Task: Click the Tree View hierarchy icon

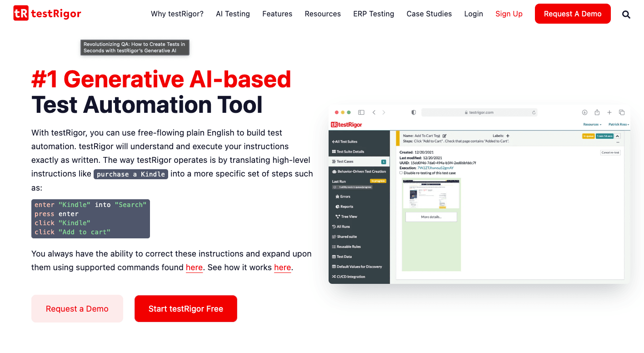Action: point(338,217)
